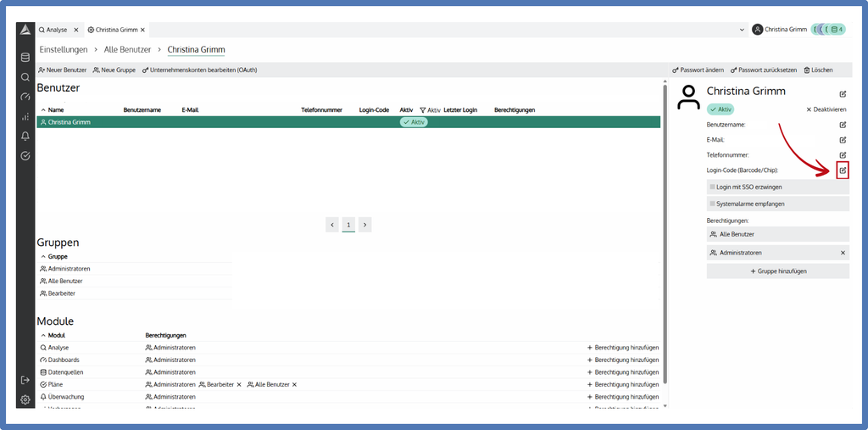Add permission to the Analyse module
The width and height of the screenshot is (868, 430).
[x=623, y=348]
